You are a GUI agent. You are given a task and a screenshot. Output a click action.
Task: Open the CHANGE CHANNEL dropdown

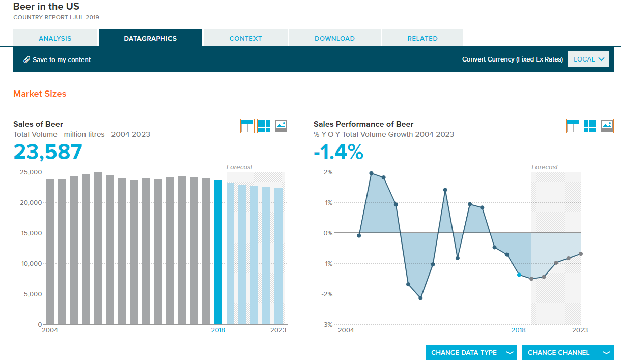568,352
